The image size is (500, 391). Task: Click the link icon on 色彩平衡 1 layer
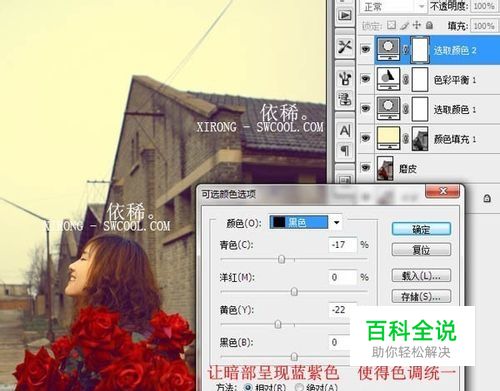tap(405, 79)
